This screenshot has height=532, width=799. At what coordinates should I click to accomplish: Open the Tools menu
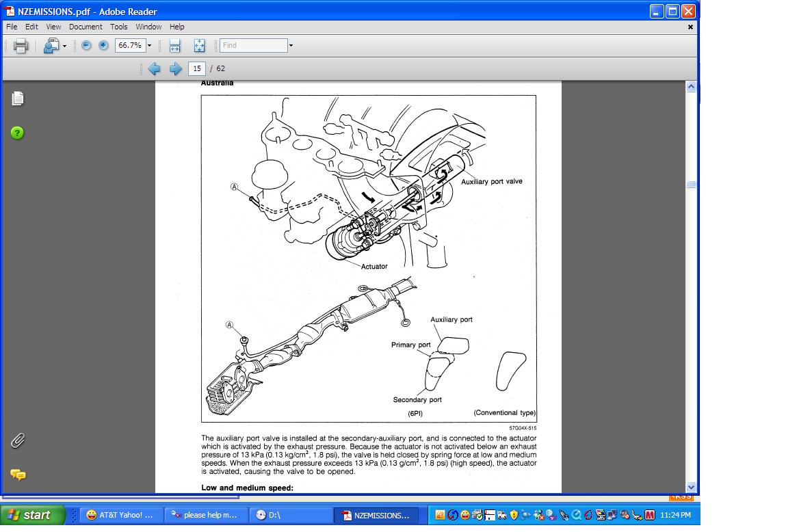[119, 27]
